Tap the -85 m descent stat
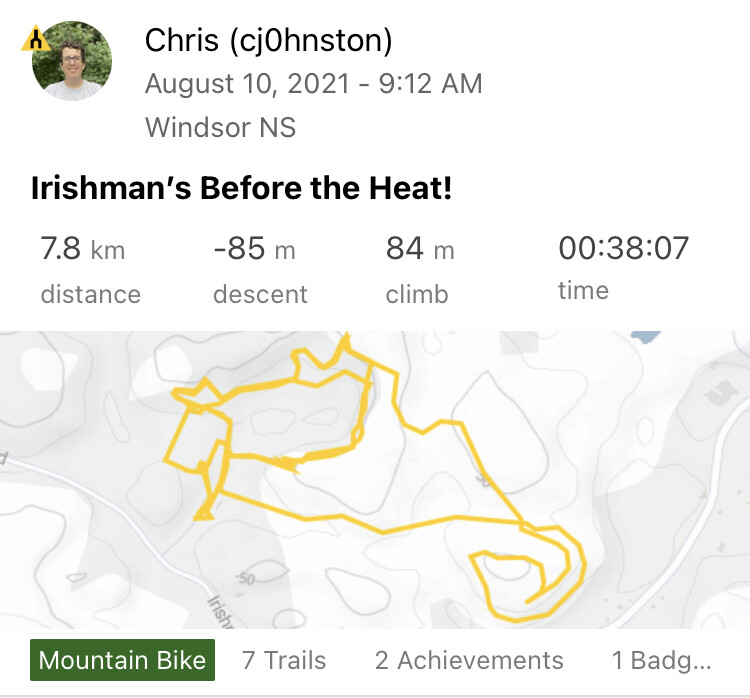Viewport: 750px width, 698px height. point(254,248)
